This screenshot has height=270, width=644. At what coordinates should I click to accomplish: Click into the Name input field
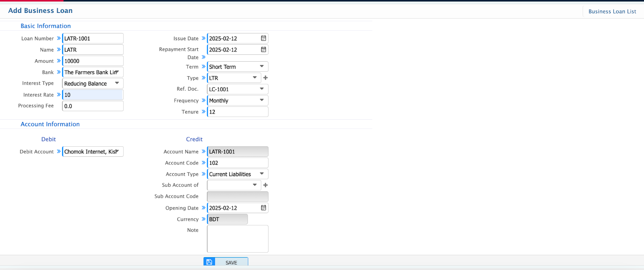pyautogui.click(x=93, y=50)
